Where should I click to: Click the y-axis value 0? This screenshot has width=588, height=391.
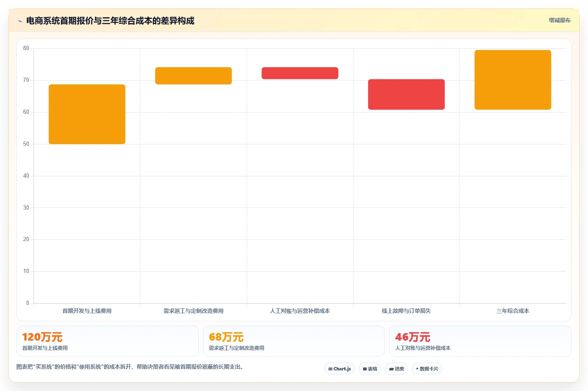(x=28, y=303)
